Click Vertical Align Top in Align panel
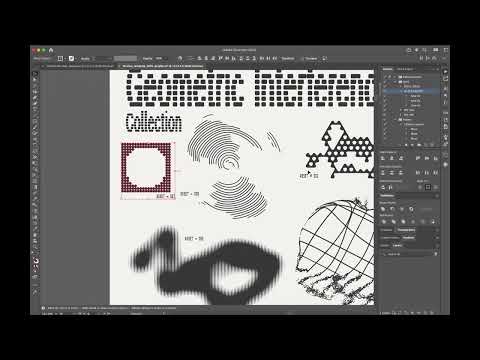The image size is (480, 360). pyautogui.click(x=418, y=158)
